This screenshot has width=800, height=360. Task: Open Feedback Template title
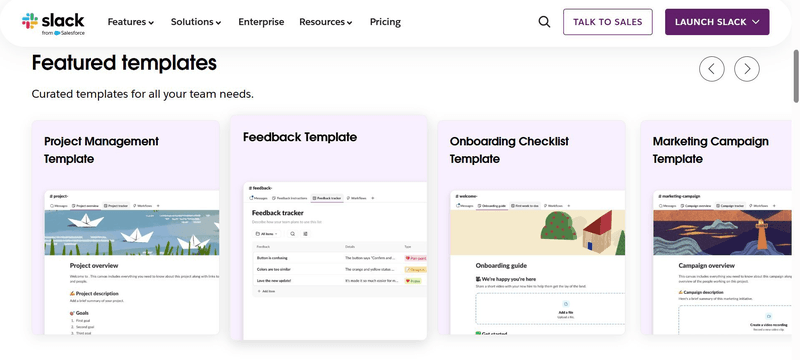coord(300,137)
